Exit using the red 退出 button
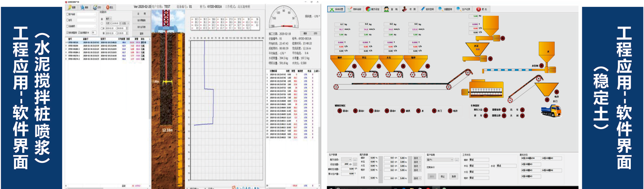The width and height of the screenshot is (644, 189). pos(479,9)
